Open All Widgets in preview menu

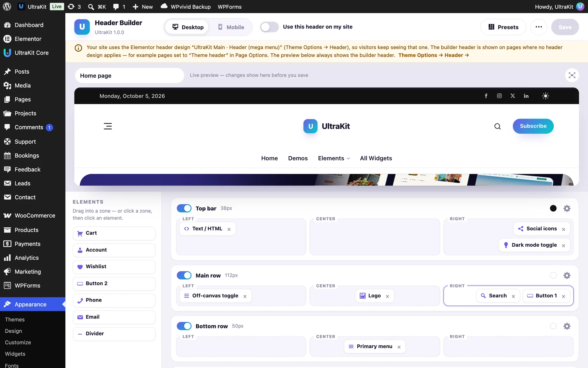click(376, 158)
